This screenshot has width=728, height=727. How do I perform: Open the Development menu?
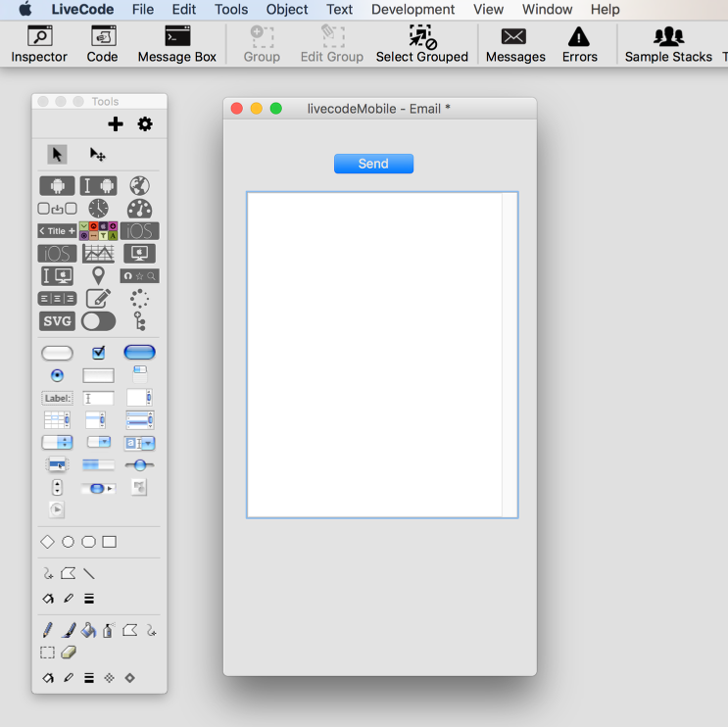point(413,9)
